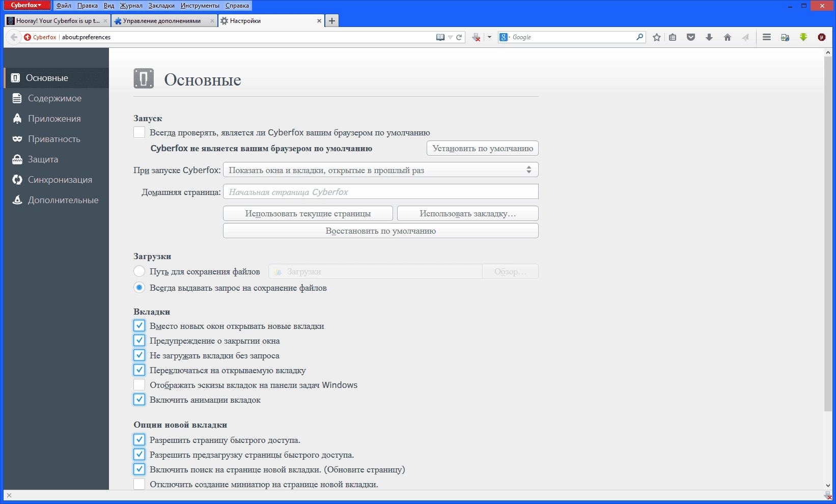Select Путь для сохранения файлов radio
This screenshot has width=836, height=504.
point(139,271)
